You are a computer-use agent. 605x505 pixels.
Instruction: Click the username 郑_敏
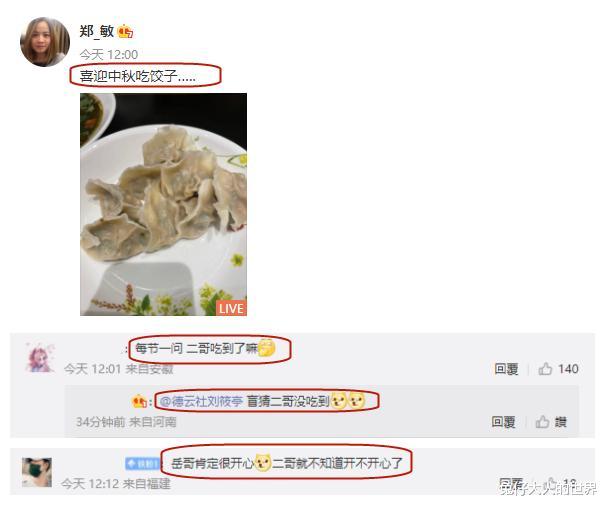point(96,31)
